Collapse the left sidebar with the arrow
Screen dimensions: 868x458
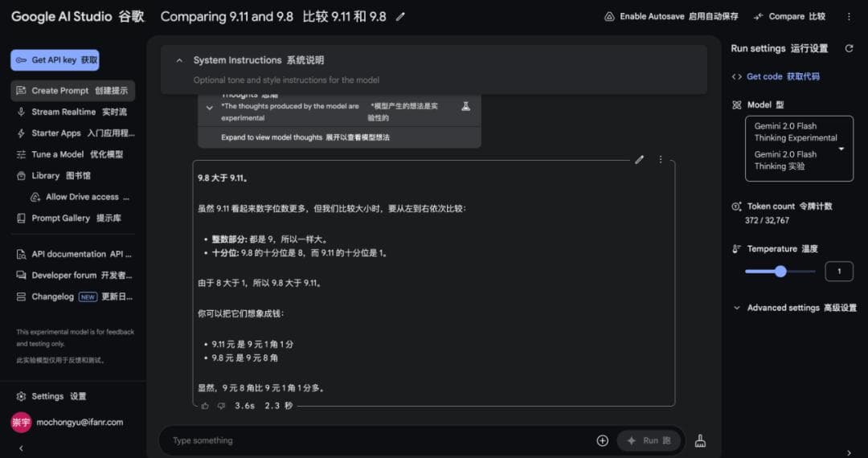tap(21, 448)
